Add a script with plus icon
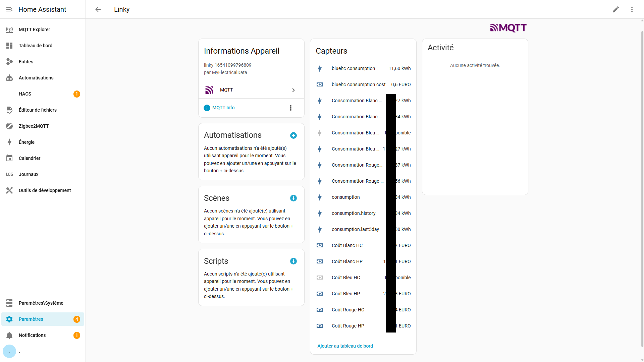644x362 pixels. (x=293, y=261)
